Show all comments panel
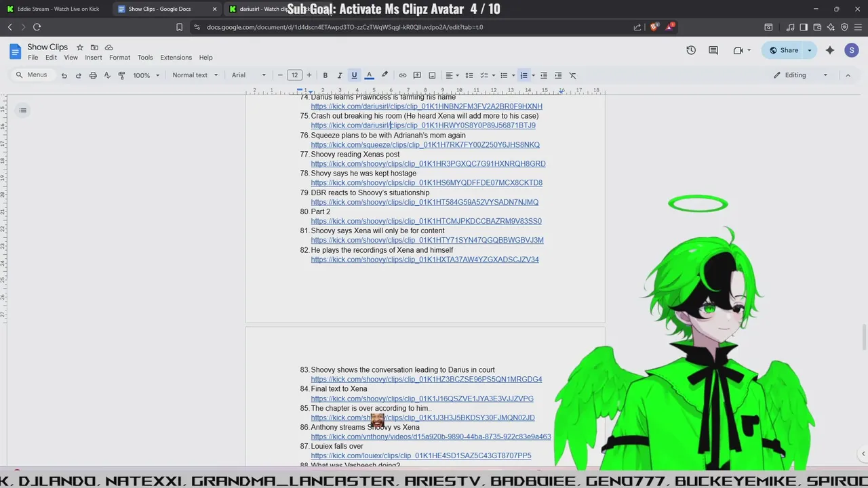 [x=713, y=50]
